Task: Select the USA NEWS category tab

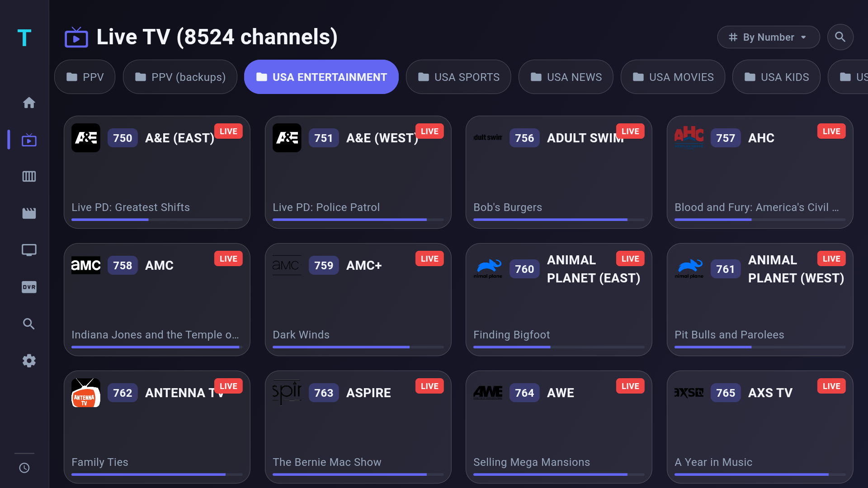Action: click(x=566, y=77)
